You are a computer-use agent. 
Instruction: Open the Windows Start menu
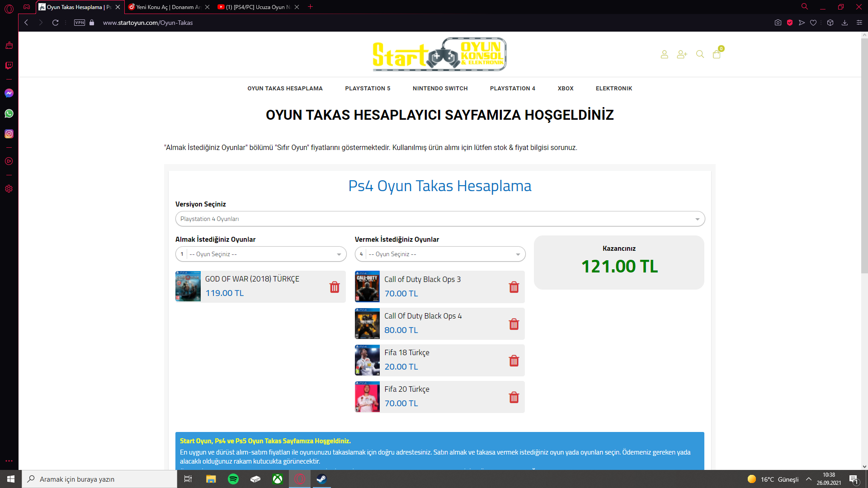tap(11, 479)
